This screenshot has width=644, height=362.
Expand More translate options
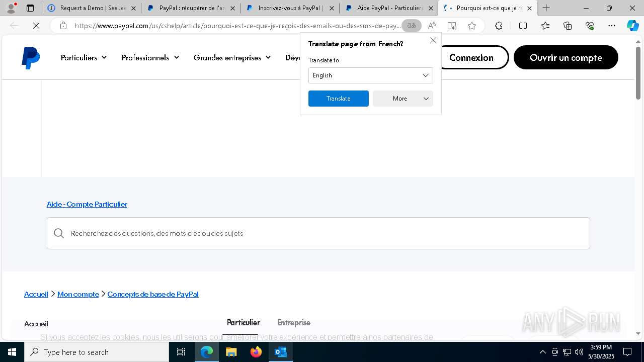403,99
